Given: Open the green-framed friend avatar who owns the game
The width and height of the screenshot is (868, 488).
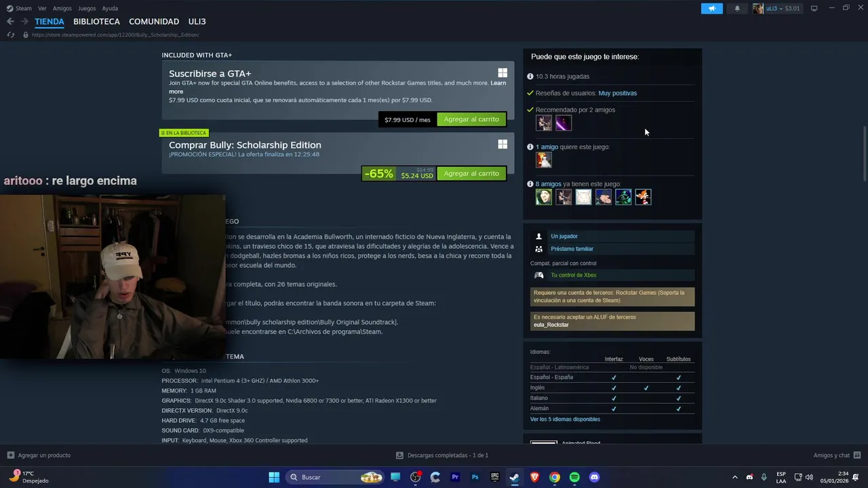Looking at the screenshot, I should pos(544,197).
